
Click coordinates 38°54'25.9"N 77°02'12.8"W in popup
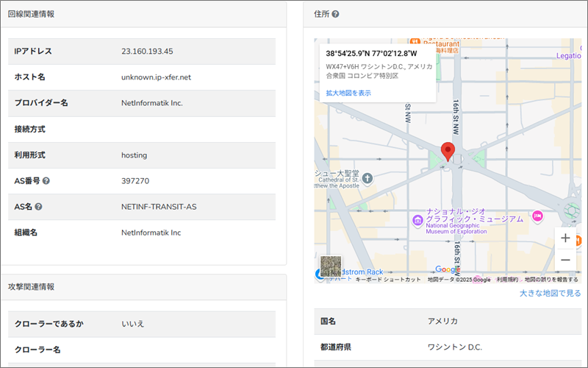[x=371, y=53]
